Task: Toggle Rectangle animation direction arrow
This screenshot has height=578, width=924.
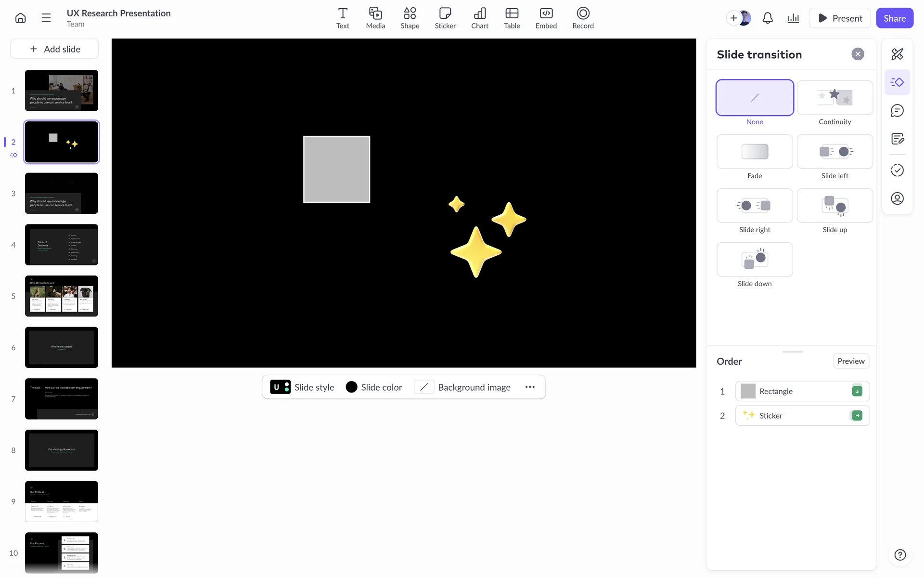Action: (x=857, y=391)
